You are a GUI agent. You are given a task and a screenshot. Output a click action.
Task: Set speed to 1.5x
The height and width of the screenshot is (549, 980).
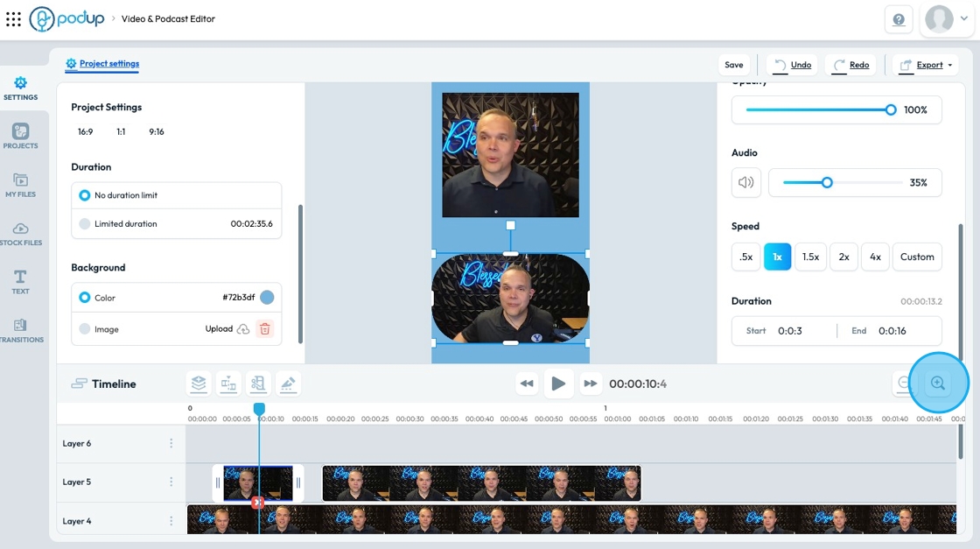[810, 257]
